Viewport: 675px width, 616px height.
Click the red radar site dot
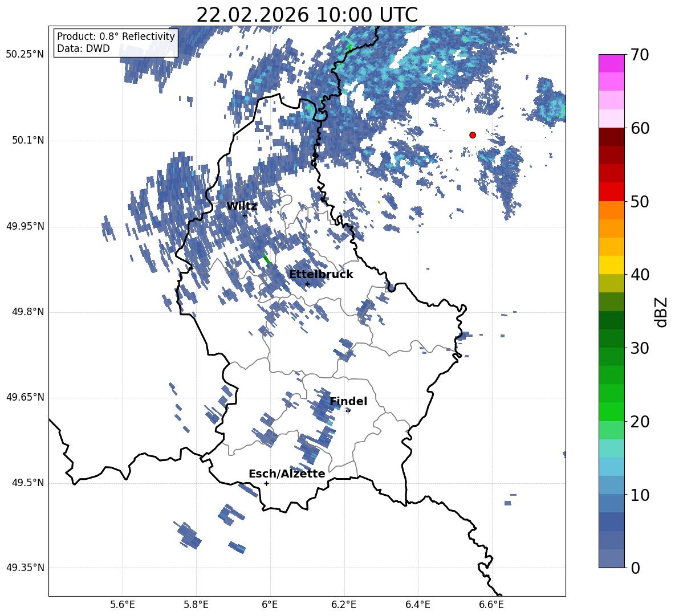pyautogui.click(x=473, y=135)
